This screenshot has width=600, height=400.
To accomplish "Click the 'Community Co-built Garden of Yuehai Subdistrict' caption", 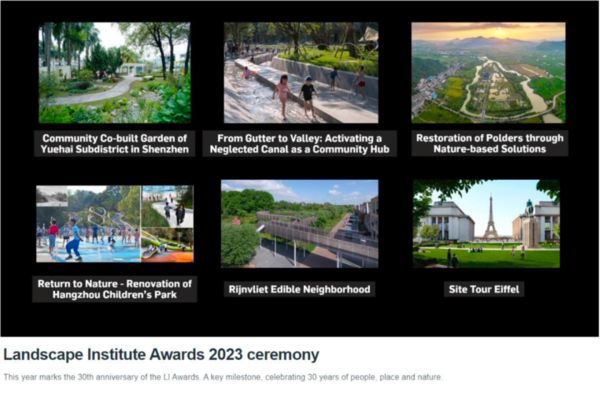I will [x=114, y=143].
